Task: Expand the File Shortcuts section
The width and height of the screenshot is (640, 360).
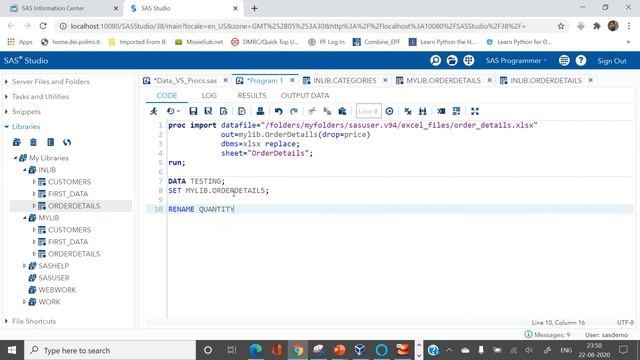Action: pyautogui.click(x=7, y=321)
